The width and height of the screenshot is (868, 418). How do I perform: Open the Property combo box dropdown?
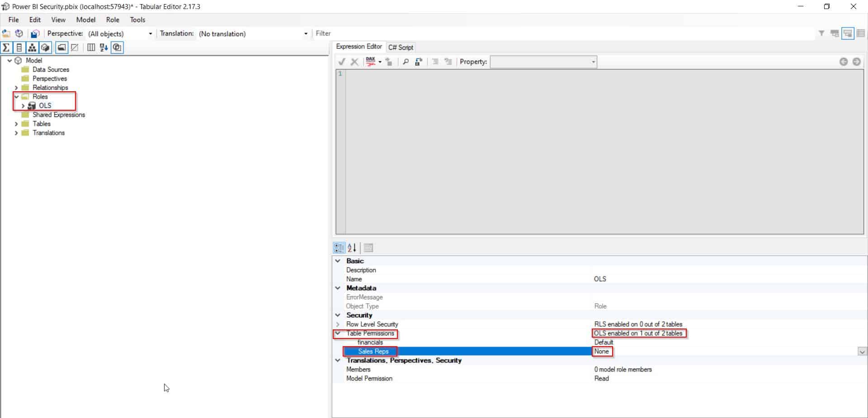(592, 62)
